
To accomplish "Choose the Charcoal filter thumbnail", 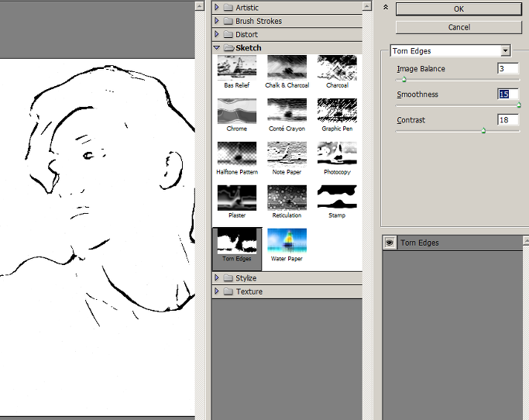I will pos(337,68).
